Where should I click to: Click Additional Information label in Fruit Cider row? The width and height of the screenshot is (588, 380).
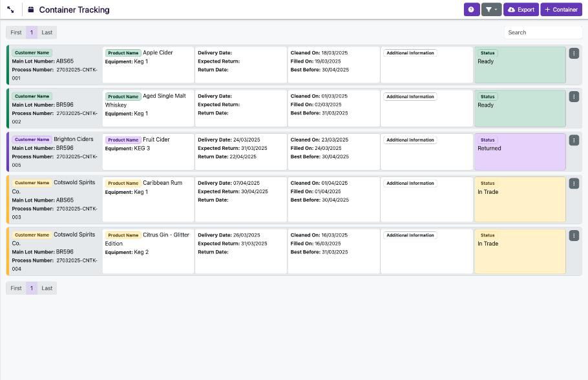[410, 140]
